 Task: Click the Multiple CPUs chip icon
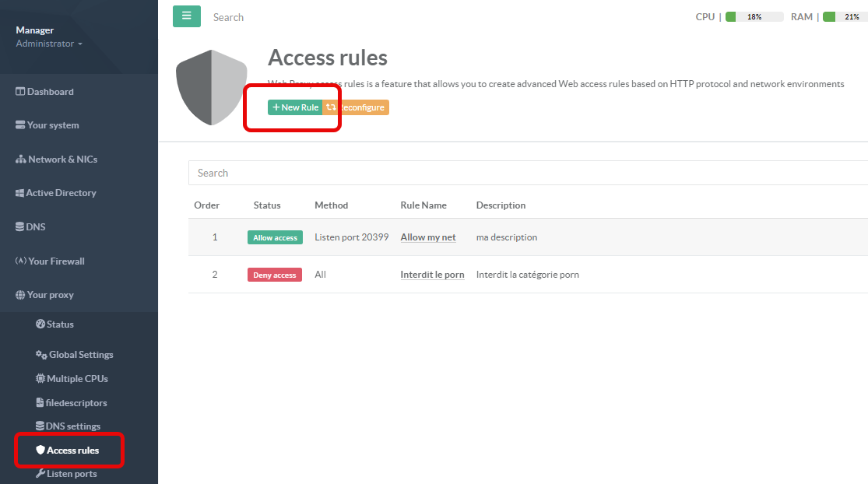point(40,379)
